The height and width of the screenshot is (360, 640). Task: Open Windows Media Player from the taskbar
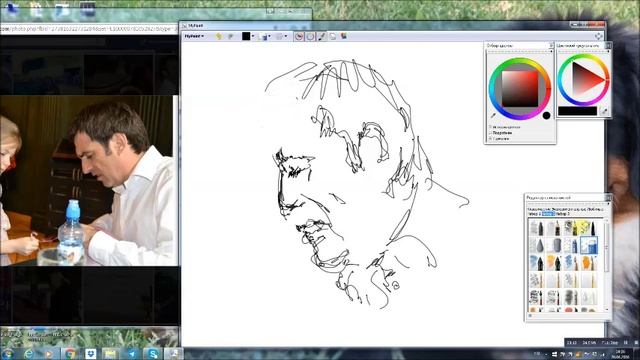49,353
